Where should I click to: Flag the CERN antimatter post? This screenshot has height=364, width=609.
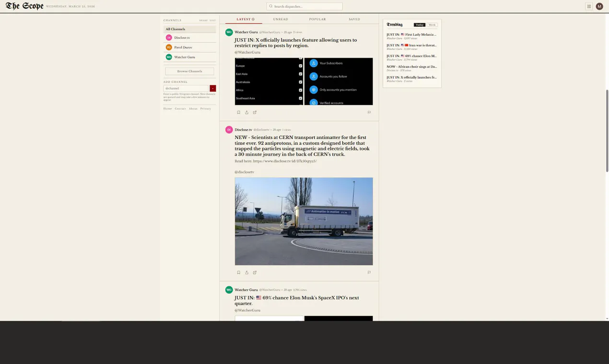tap(369, 273)
